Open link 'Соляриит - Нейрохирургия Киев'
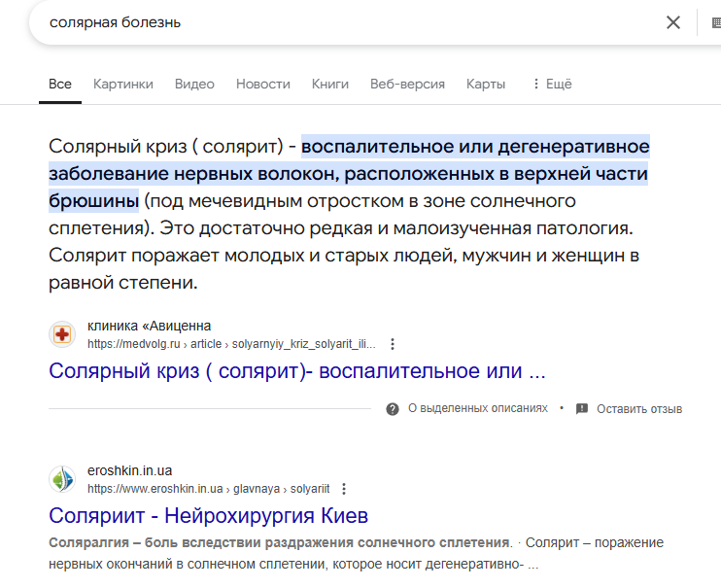 pos(208,516)
